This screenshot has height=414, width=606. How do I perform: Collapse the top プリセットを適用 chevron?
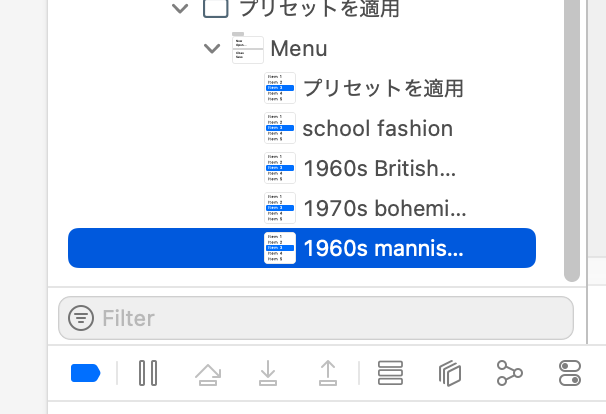pos(180,9)
